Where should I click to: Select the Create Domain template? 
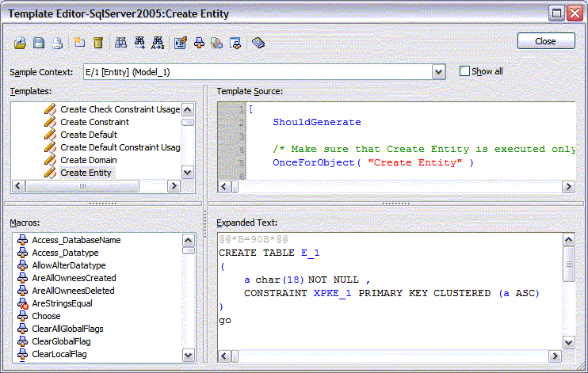88,160
